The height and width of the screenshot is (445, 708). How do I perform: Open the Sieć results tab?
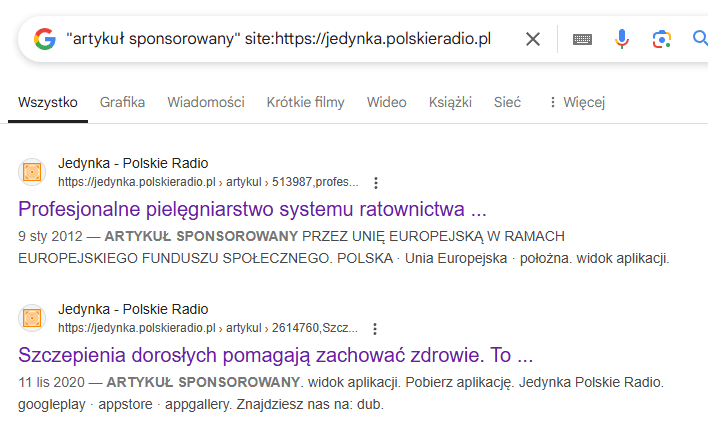click(507, 102)
